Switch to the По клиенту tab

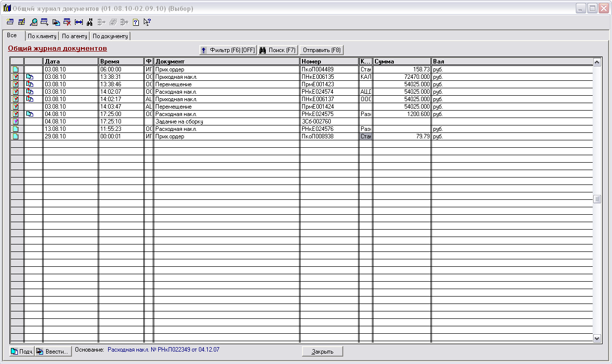click(x=42, y=36)
